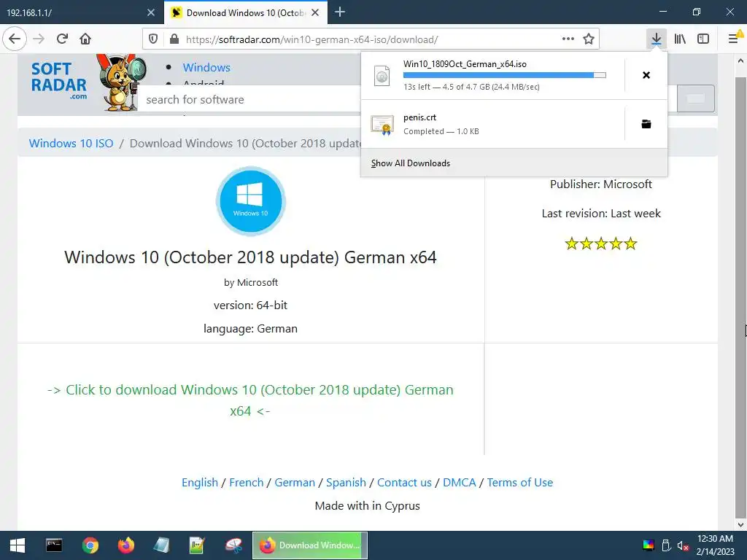Cancel the Win10_1809Oct_German_x64.iso download

coord(646,75)
